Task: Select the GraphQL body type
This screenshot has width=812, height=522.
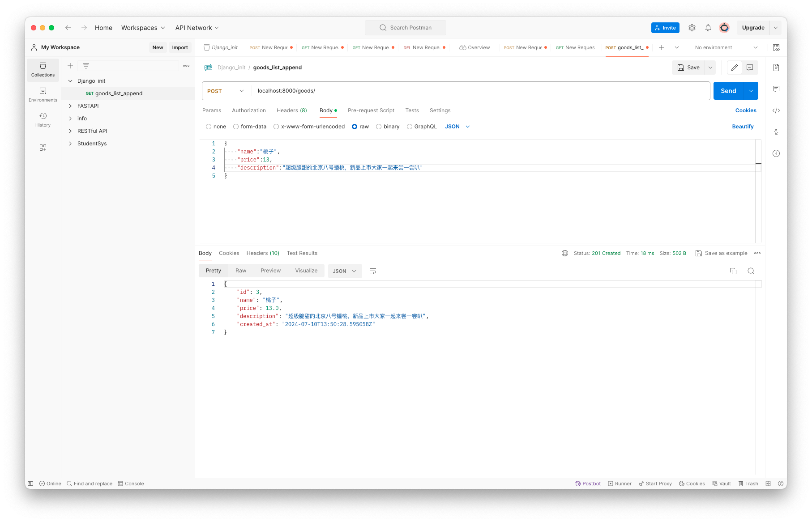Action: point(410,127)
